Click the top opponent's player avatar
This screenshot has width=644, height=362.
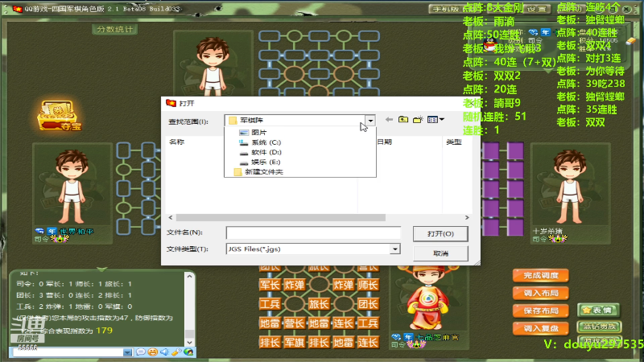coord(213,65)
